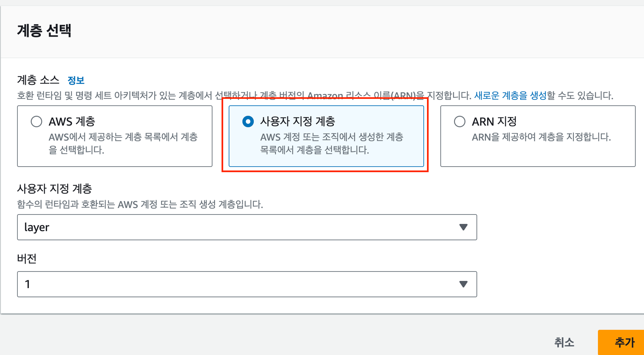644x355 pixels.
Task: Click the 취소 cancel button
Action: click(x=564, y=342)
